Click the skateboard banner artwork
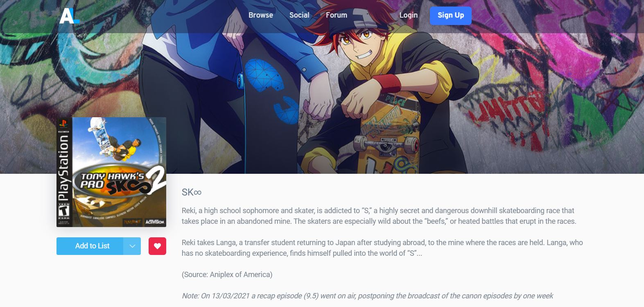The image size is (644, 307). pos(322,87)
